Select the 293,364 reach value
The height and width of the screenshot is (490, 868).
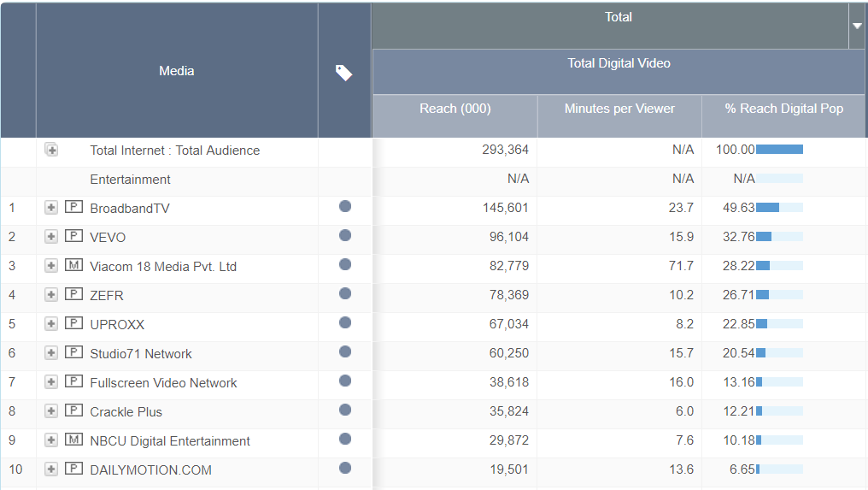(506, 150)
